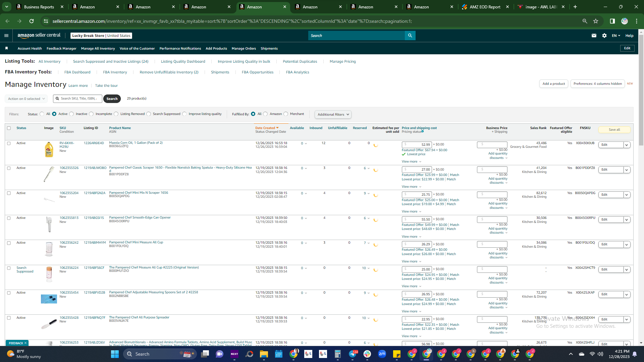Open Account Health in the nav bar
Viewport: 644px width, 362px height.
click(30, 48)
